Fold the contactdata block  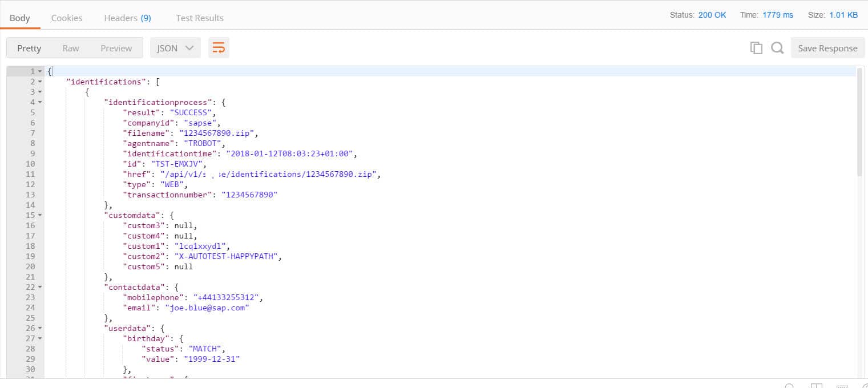point(40,287)
